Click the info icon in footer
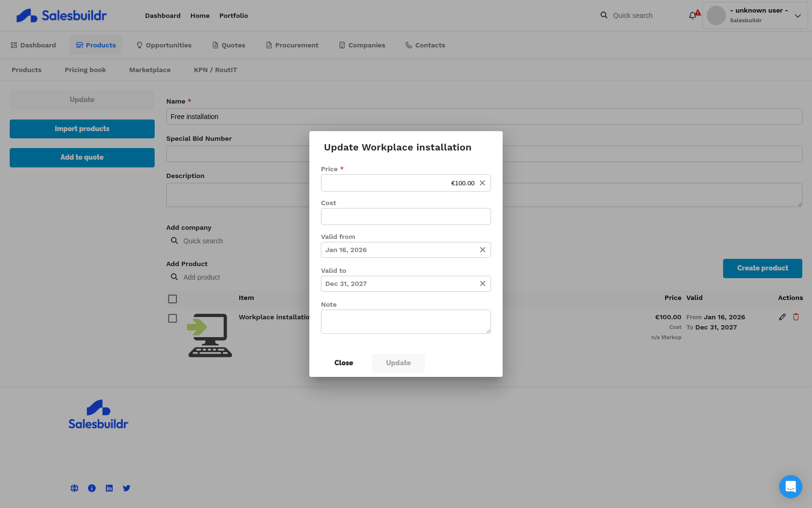Image resolution: width=812 pixels, height=508 pixels. [x=92, y=488]
